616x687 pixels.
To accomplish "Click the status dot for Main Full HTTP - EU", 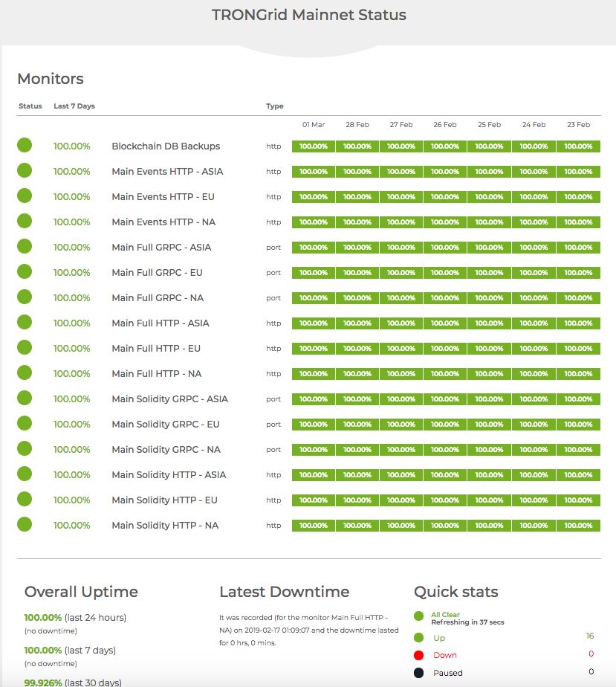I will pos(25,347).
